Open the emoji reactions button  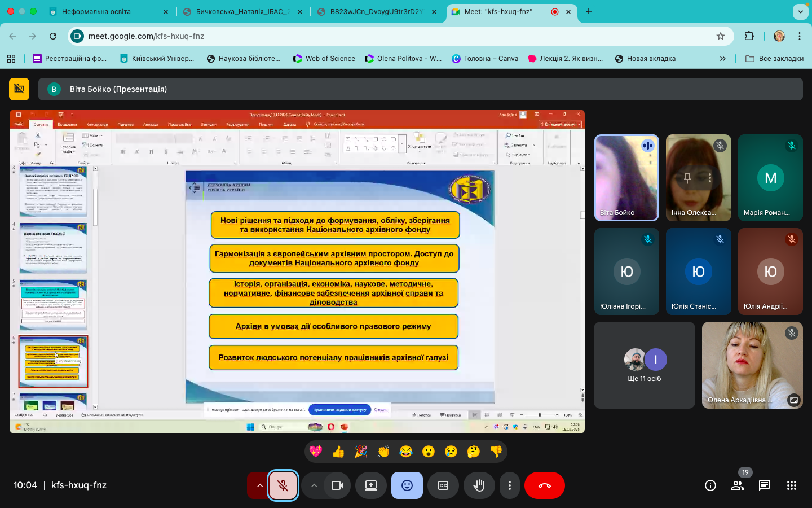407,485
